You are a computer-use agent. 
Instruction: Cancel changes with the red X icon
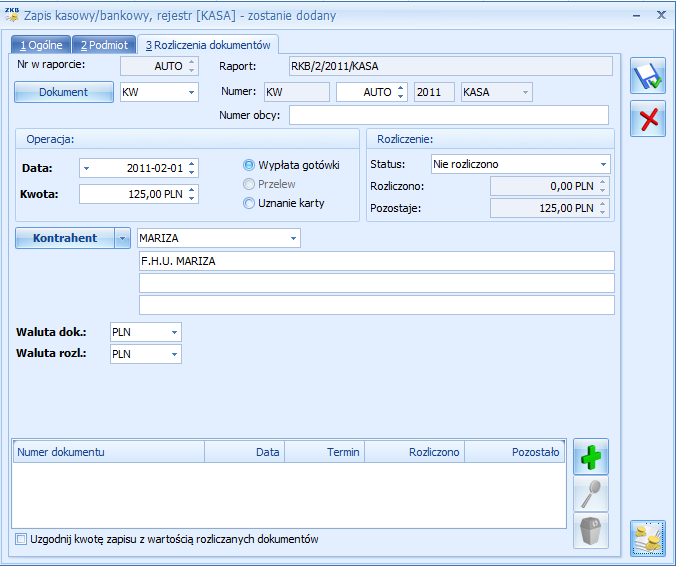pos(648,119)
